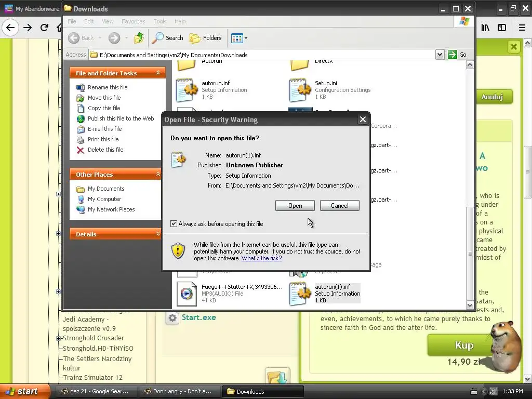Open the Tools menu
This screenshot has height=399, width=532.
pyautogui.click(x=160, y=21)
